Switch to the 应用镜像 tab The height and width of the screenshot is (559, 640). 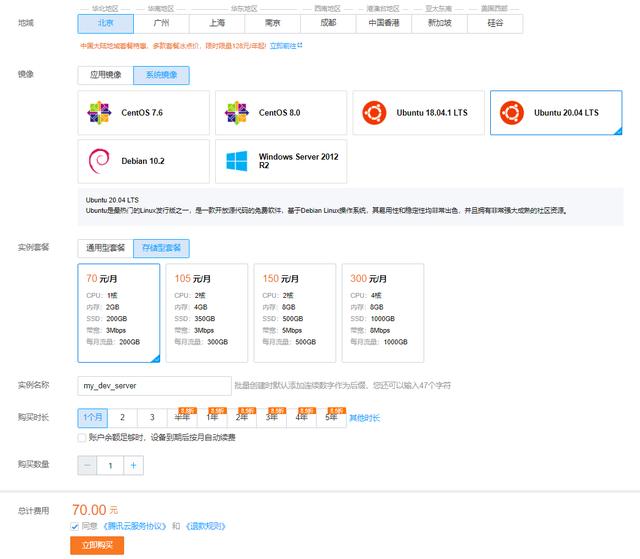coord(105,75)
